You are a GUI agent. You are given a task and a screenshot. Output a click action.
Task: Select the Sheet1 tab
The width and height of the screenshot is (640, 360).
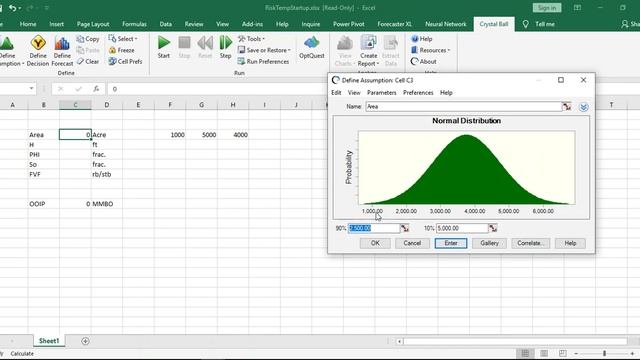pyautogui.click(x=49, y=341)
